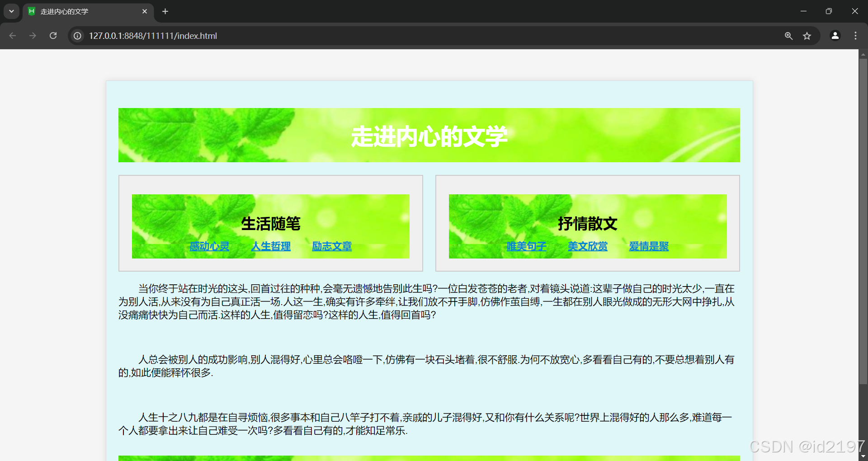Image resolution: width=868 pixels, height=461 pixels.
Task: Click the 走进内心的文学 page heading
Action: coord(429,136)
